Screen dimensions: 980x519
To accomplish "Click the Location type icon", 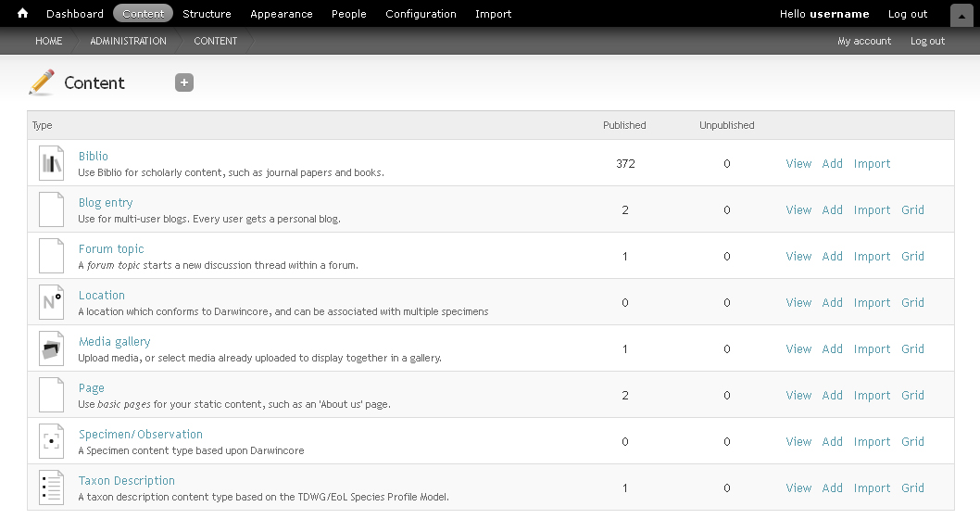I will (51, 302).
